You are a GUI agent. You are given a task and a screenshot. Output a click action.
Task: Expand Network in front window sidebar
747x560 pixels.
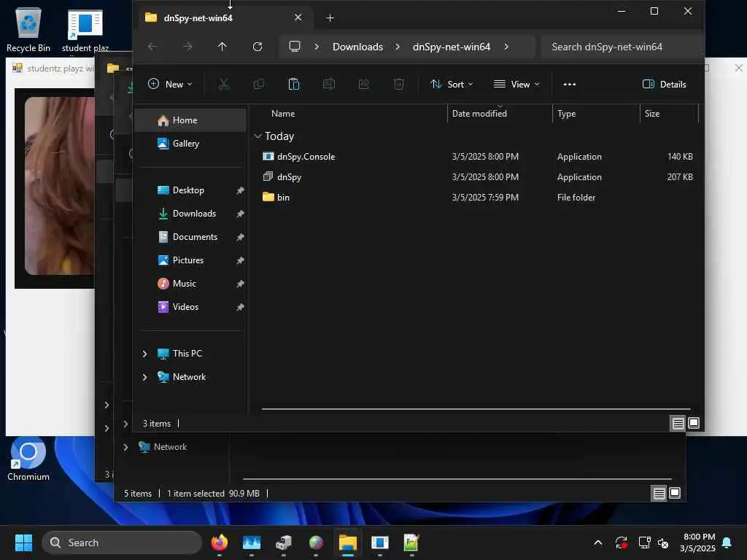(x=145, y=377)
